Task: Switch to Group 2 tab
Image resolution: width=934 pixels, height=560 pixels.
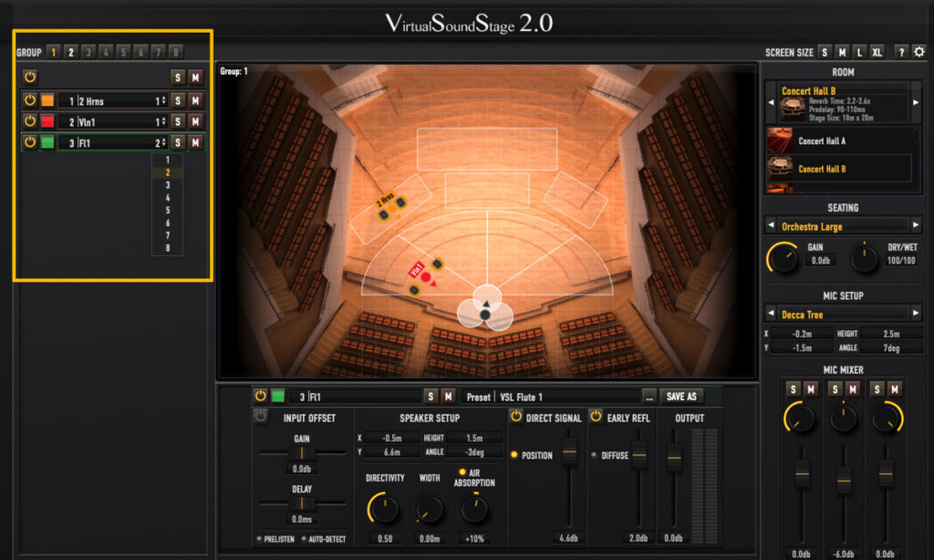Action: click(70, 52)
